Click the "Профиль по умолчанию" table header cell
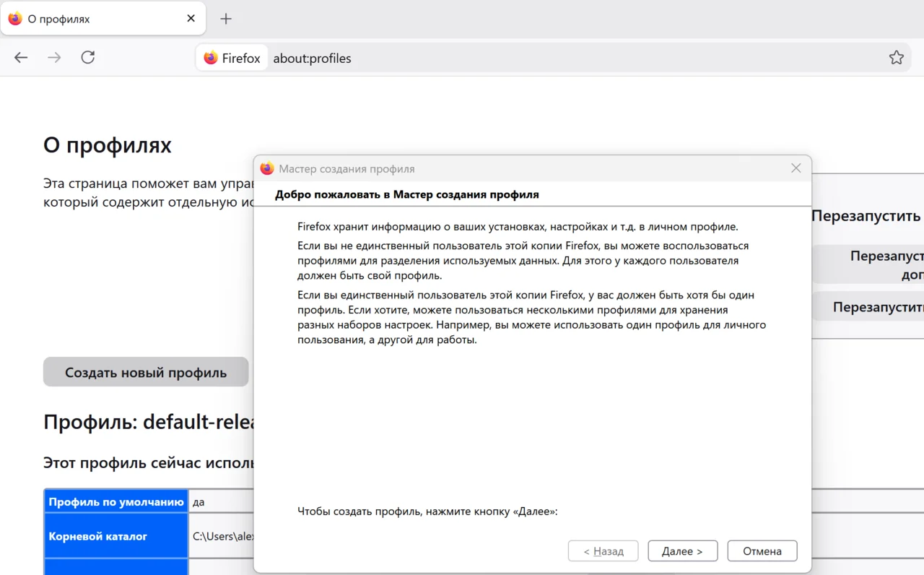Viewport: 924px width, 575px height. pos(116,501)
